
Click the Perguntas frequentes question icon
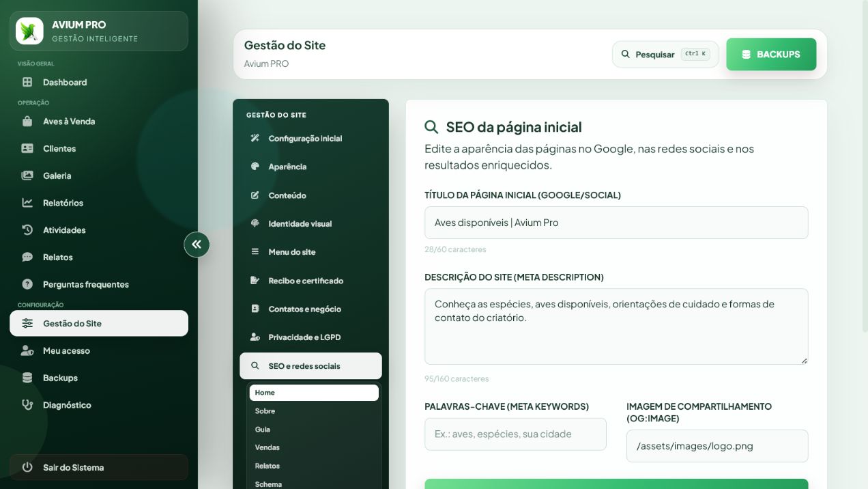pyautogui.click(x=27, y=284)
